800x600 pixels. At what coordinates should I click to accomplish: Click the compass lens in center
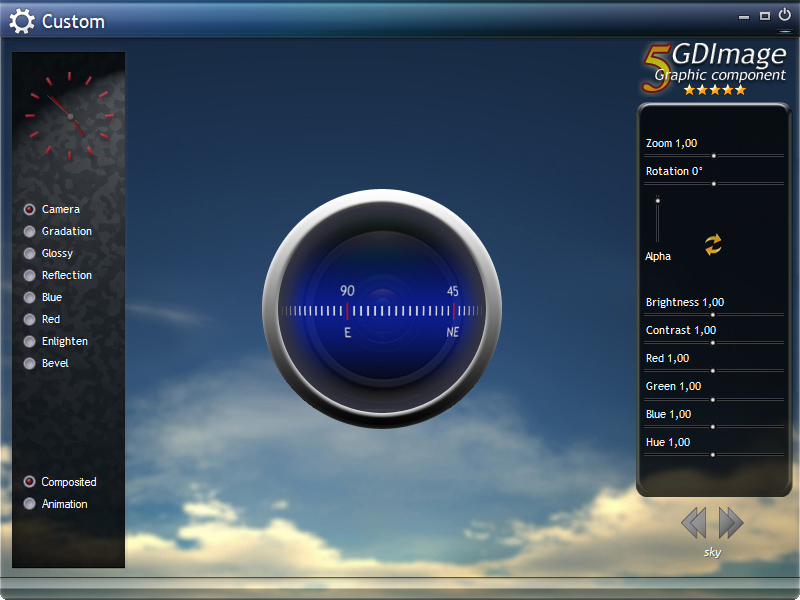(x=382, y=309)
